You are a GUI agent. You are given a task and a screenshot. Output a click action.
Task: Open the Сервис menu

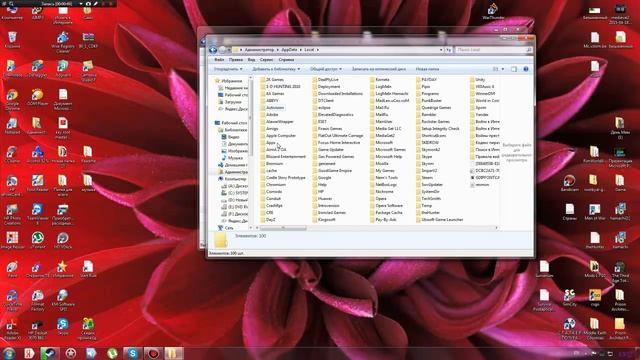[x=267, y=60]
